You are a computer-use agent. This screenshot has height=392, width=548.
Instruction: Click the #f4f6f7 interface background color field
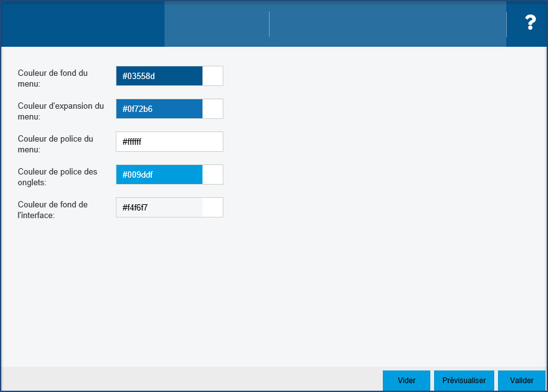159,207
